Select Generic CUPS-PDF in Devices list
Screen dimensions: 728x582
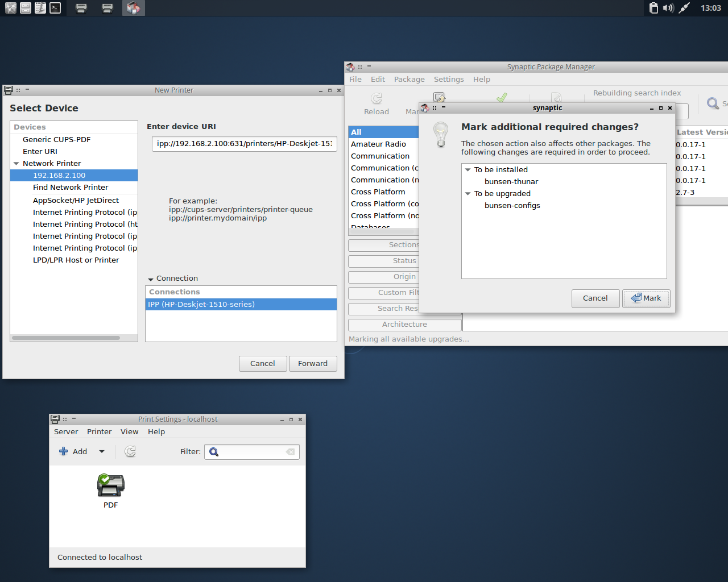coord(74,140)
